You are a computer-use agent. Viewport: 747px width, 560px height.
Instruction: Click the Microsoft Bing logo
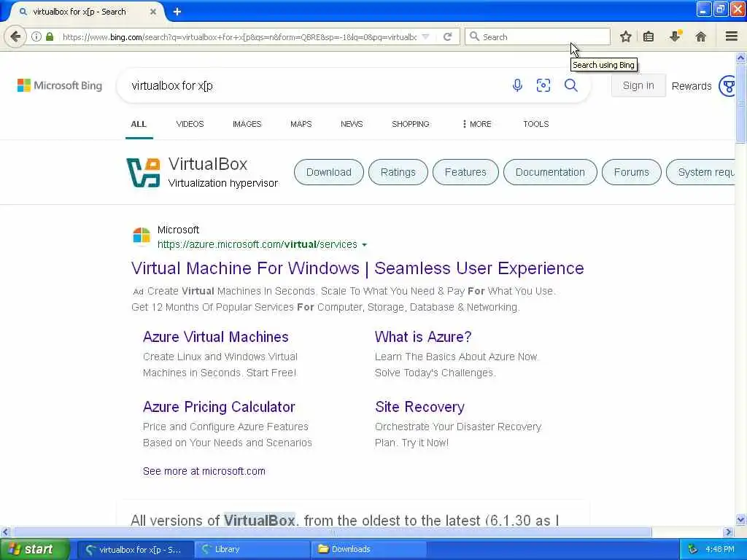pos(60,85)
